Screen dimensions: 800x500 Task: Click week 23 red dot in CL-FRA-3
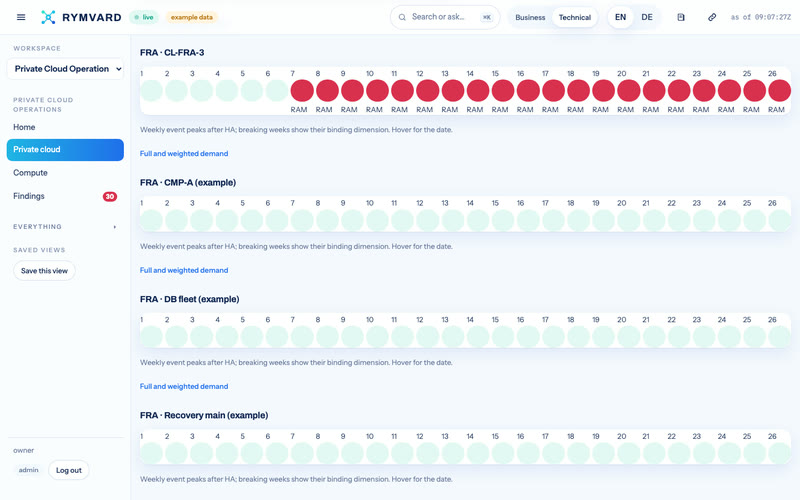704,91
